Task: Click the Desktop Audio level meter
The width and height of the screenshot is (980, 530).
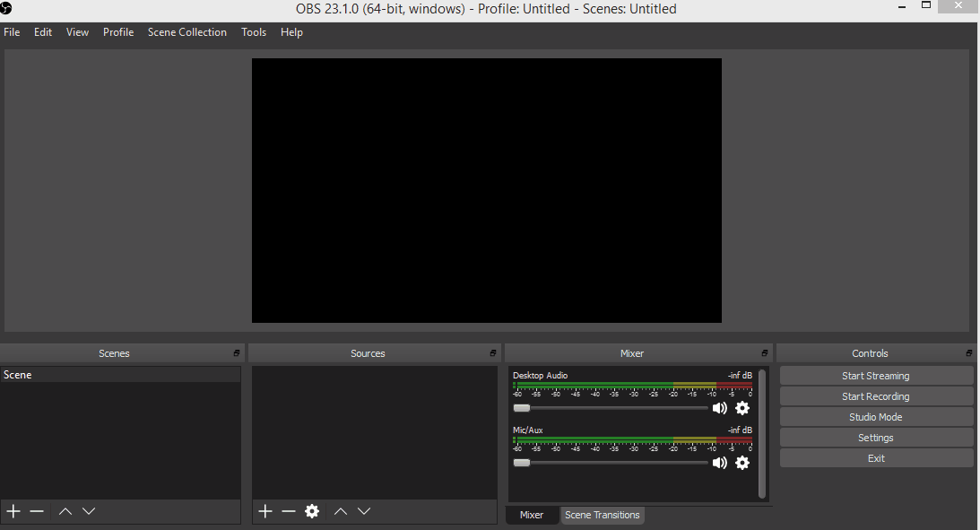Action: pos(632,385)
